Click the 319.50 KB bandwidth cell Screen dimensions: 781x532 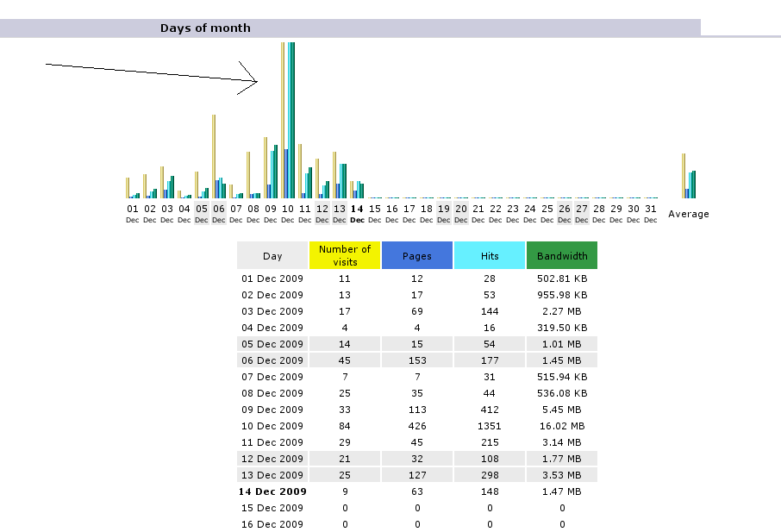click(562, 328)
